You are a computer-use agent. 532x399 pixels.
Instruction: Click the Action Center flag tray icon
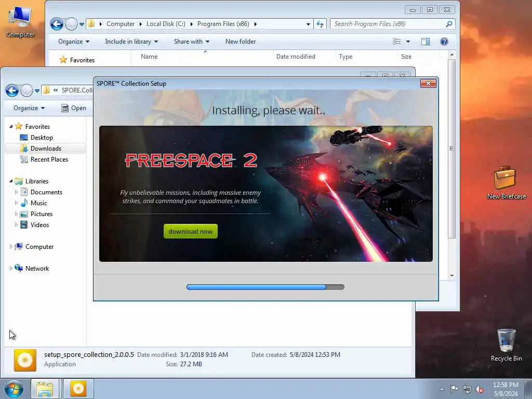pyautogui.click(x=454, y=389)
